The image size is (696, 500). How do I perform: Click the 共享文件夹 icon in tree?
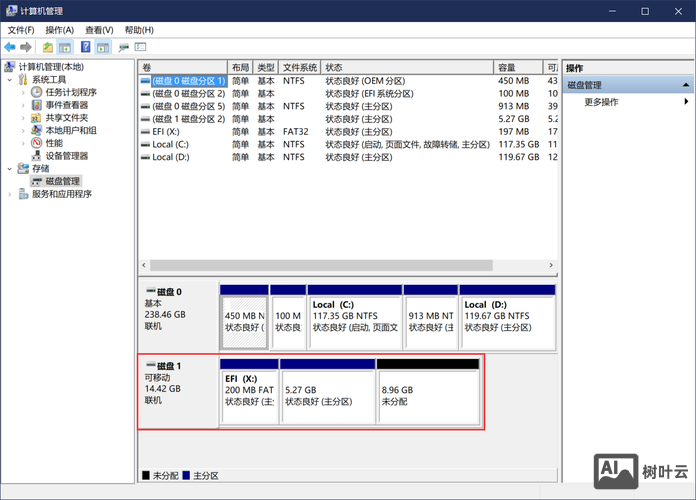(37, 117)
